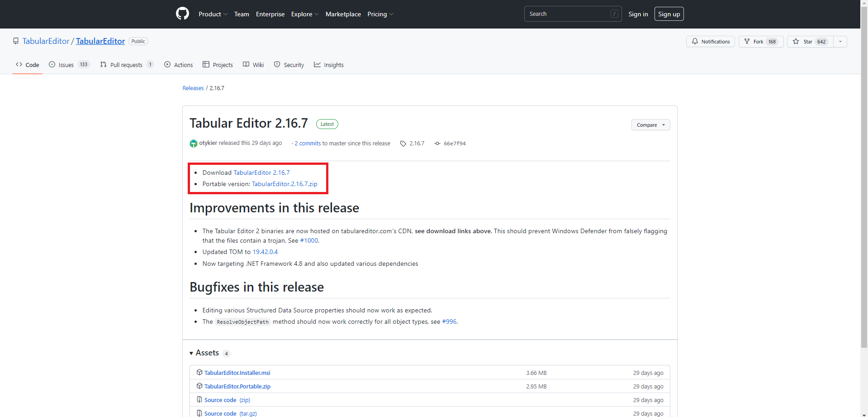868x417 pixels.
Task: Click the file icon for Source code (tar.gz)
Action: (199, 413)
